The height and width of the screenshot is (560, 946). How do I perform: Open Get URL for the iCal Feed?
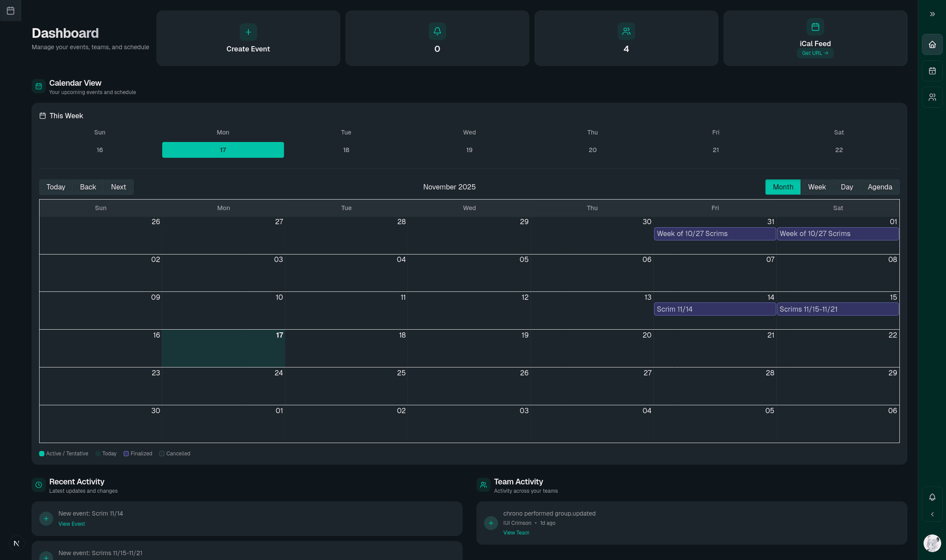click(x=815, y=53)
